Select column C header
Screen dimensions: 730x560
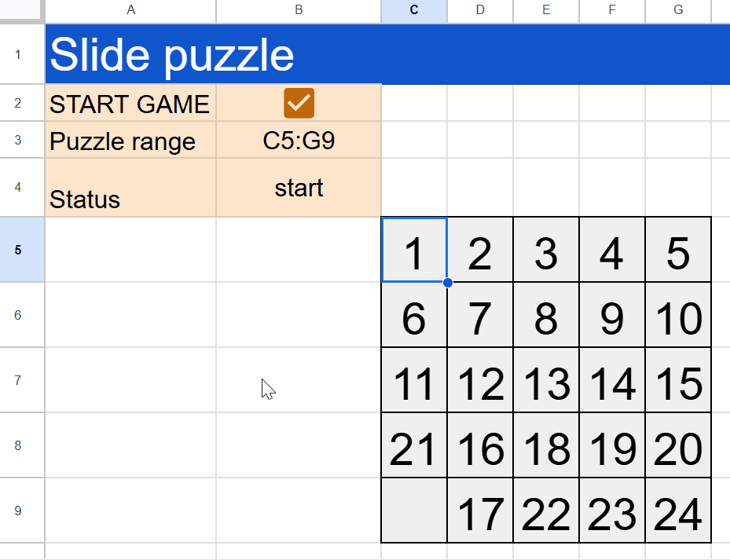413,11
